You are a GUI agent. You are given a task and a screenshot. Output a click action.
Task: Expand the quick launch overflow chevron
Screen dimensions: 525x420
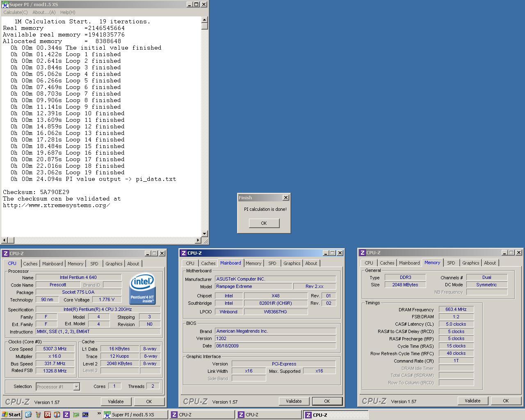[99, 413]
